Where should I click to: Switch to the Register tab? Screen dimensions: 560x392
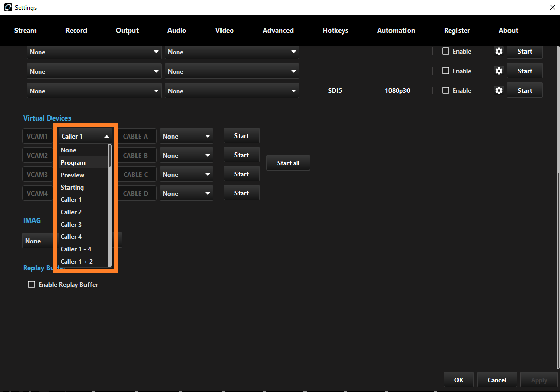point(457,31)
